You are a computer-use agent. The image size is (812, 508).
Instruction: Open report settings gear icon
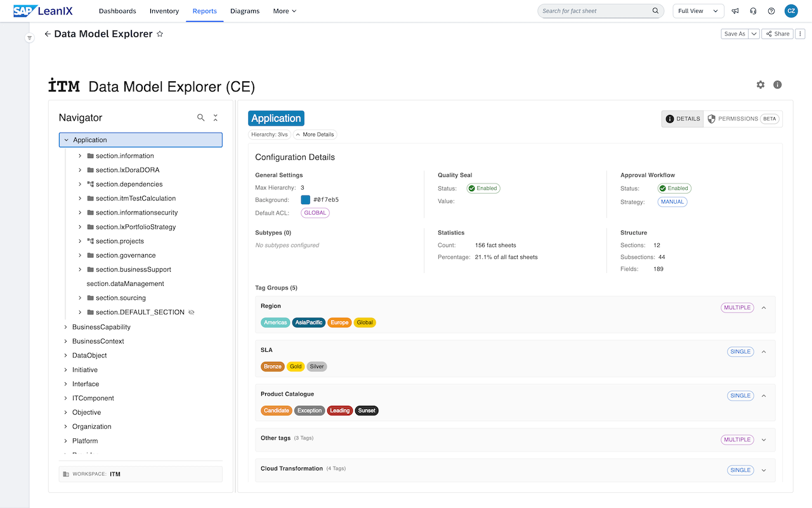[761, 84]
